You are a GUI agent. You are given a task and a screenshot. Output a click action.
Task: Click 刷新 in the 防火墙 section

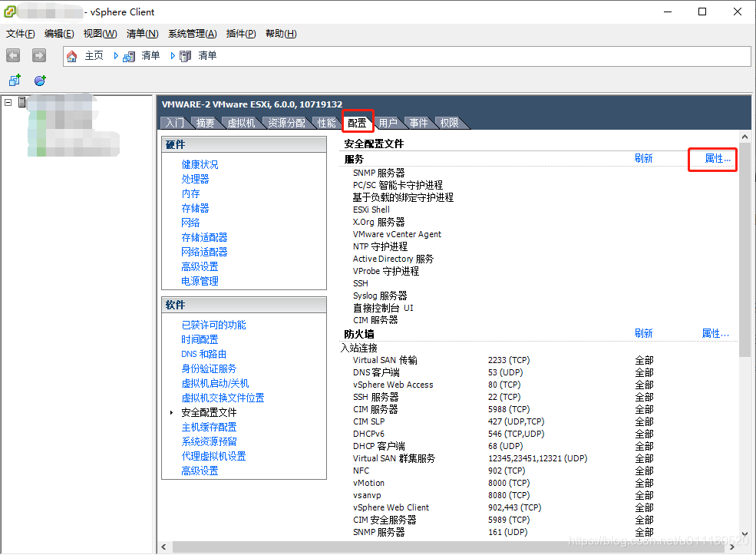point(644,333)
